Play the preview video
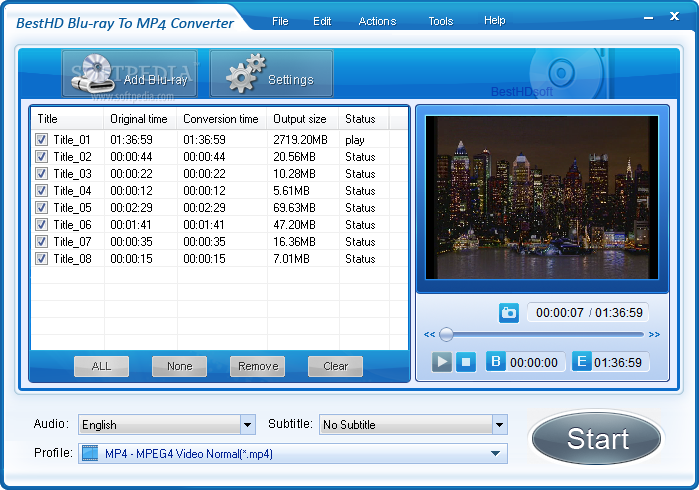This screenshot has width=699, height=490. coord(442,362)
